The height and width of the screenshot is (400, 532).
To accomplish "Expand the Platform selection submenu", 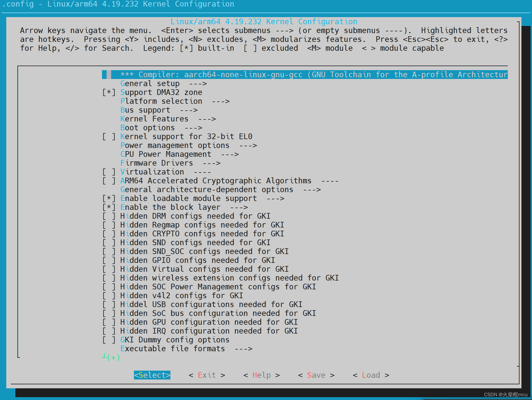I will (x=161, y=101).
